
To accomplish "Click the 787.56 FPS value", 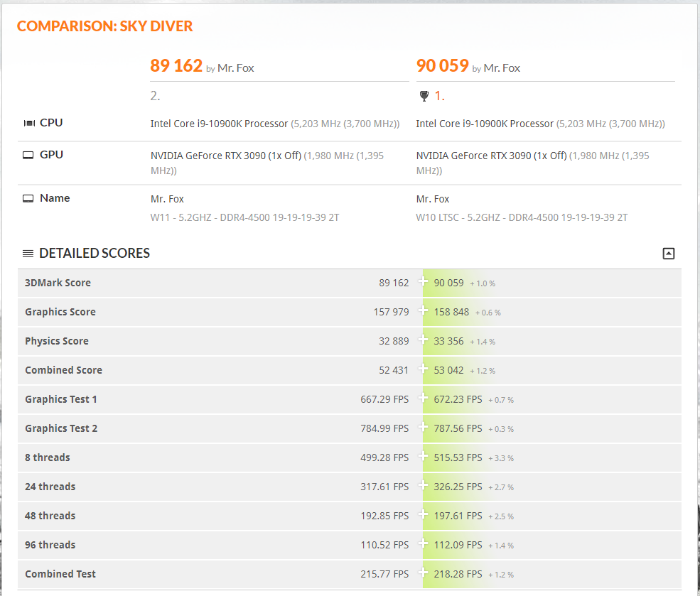I will point(458,428).
